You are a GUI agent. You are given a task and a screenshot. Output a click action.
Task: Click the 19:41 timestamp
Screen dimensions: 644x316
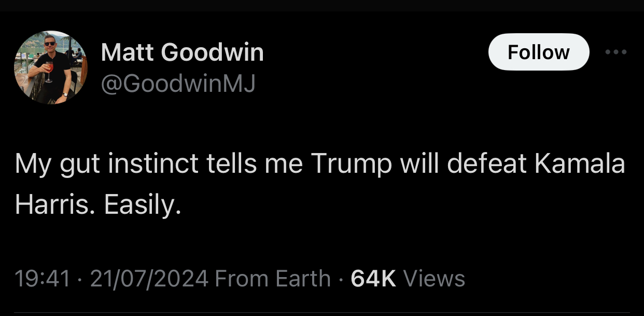tap(43, 279)
